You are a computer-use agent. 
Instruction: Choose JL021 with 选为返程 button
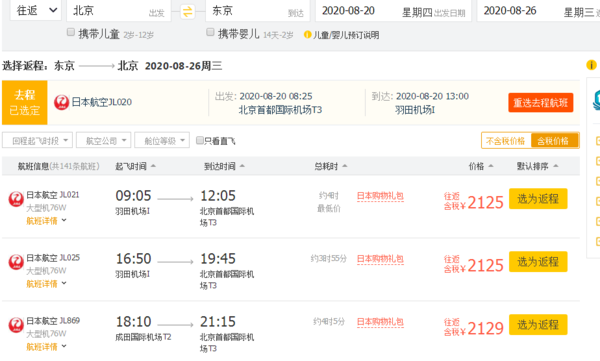(x=538, y=199)
